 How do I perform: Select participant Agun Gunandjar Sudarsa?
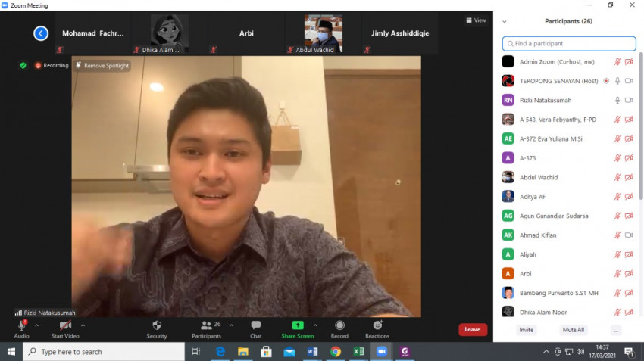pos(569,216)
